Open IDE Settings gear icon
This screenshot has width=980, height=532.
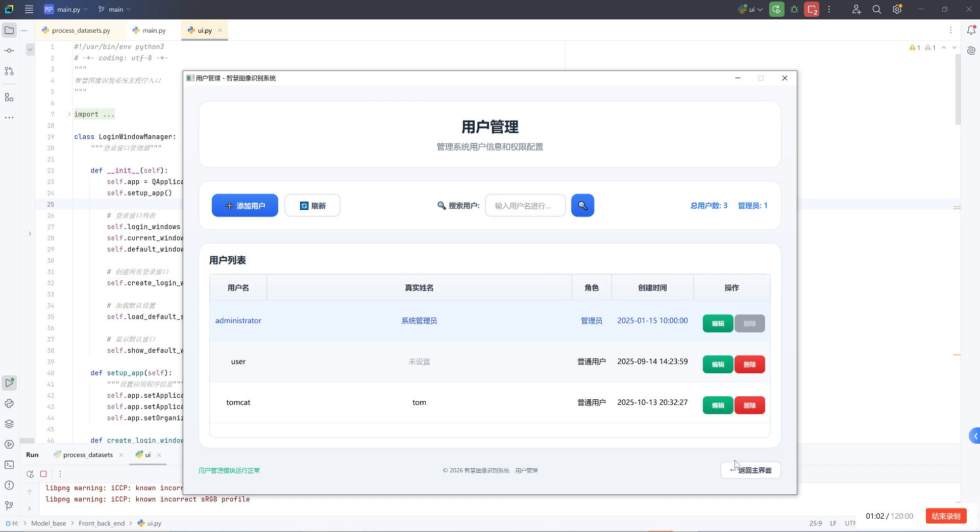pos(897,9)
